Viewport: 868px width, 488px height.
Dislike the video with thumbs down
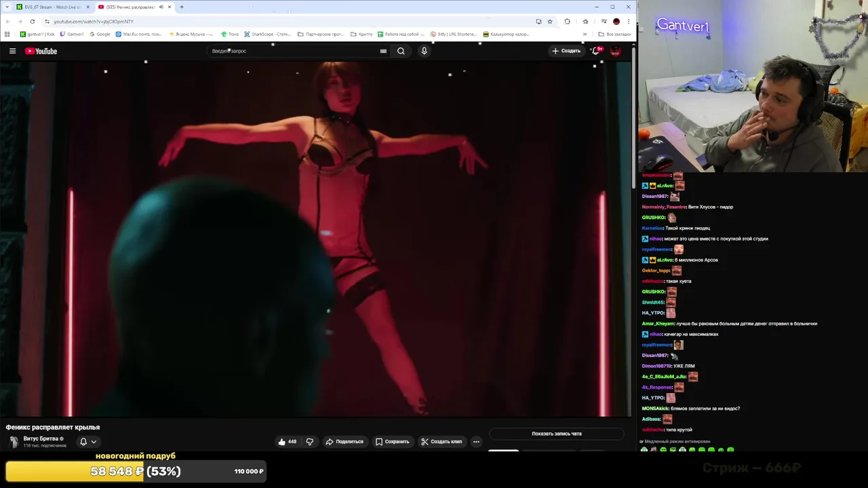click(x=310, y=441)
